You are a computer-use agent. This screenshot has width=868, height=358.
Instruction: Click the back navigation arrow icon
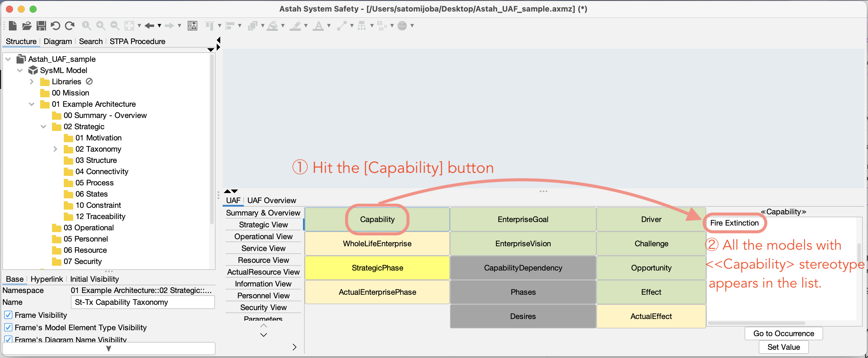coord(149,26)
